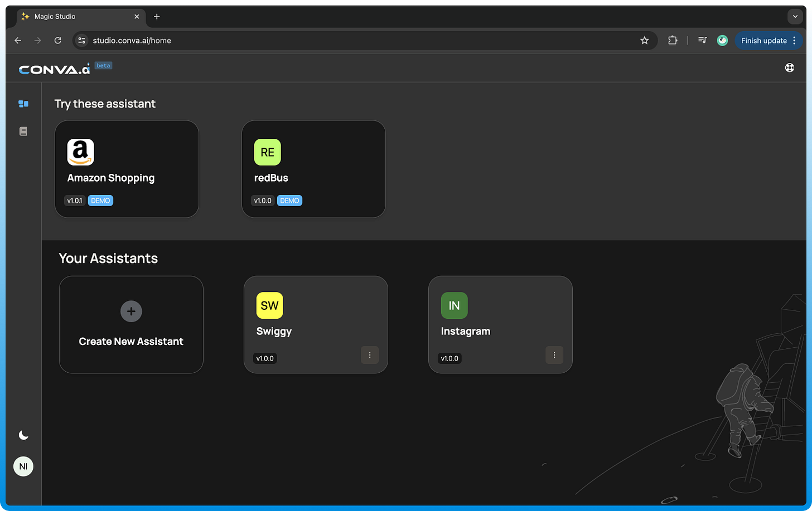Click the CONVA.ai logo
The image size is (812, 511).
point(54,69)
